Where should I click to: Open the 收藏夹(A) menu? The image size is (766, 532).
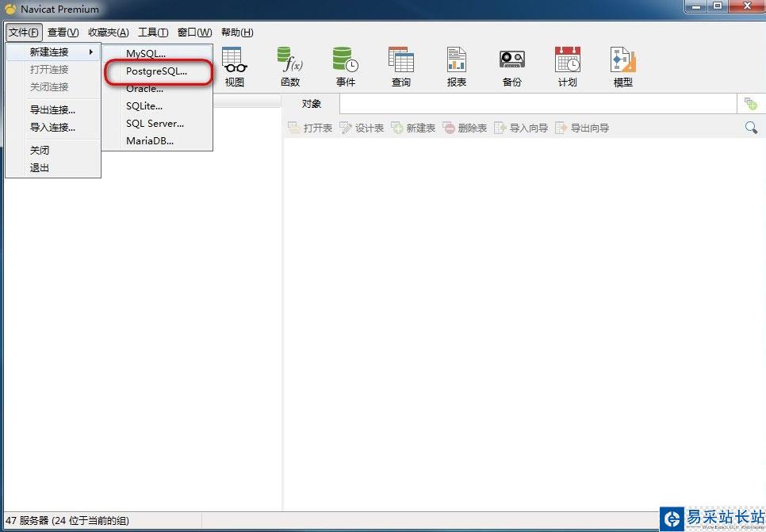tap(109, 33)
